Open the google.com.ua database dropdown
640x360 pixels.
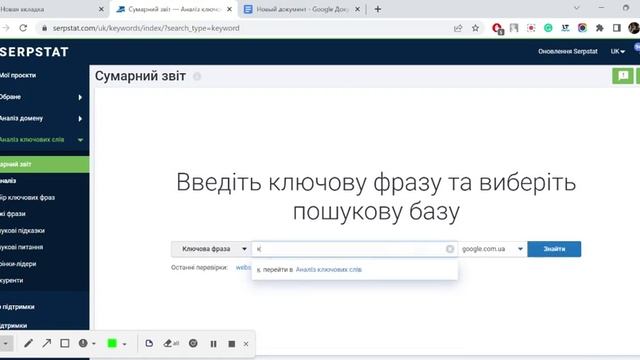(x=492, y=249)
